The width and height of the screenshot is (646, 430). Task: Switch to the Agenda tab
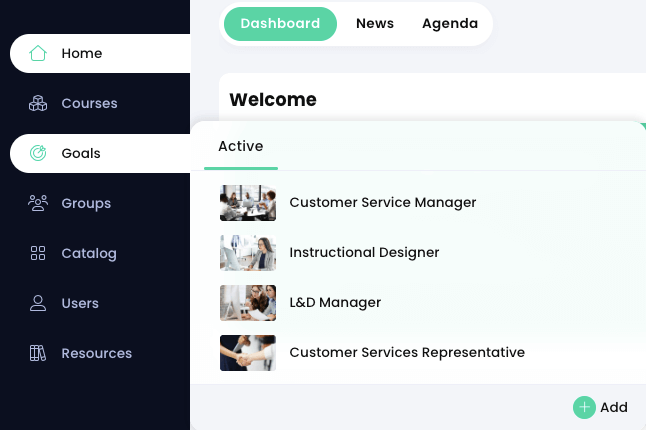(x=450, y=23)
